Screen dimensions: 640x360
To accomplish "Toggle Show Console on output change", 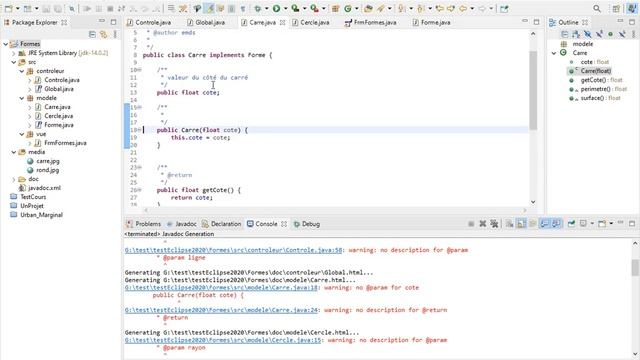I will (544, 224).
